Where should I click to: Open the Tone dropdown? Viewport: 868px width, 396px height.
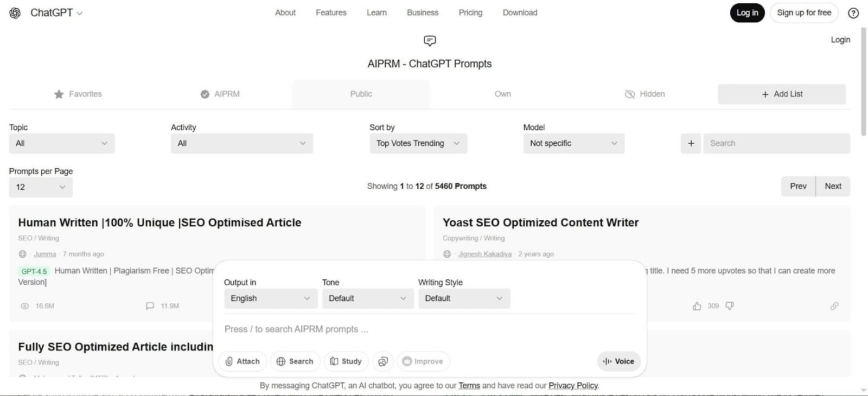pyautogui.click(x=368, y=298)
